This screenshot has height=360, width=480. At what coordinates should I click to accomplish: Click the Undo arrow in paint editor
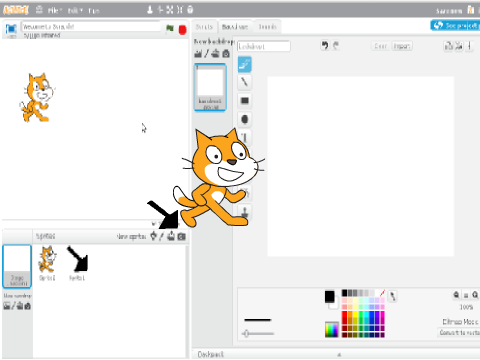tap(325, 45)
